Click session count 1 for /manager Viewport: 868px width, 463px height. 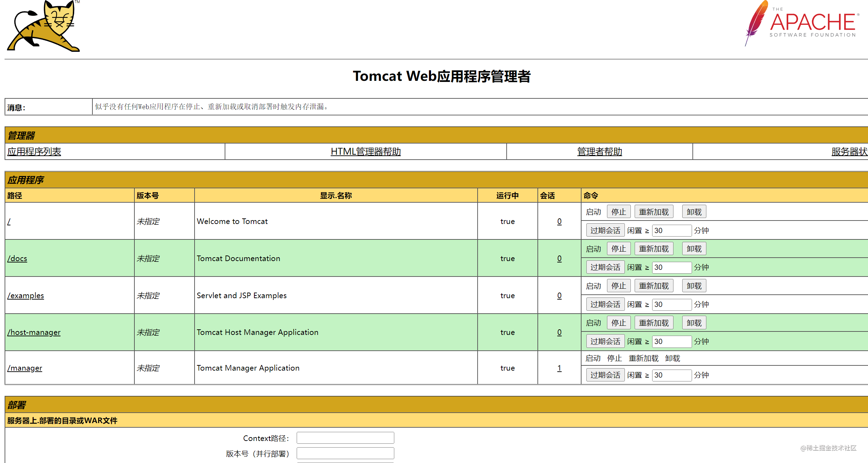pyautogui.click(x=559, y=368)
